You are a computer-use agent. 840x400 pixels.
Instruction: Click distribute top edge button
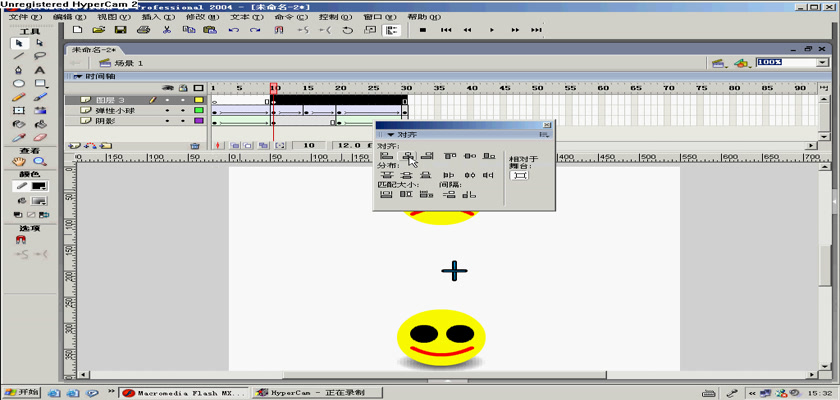pos(386,175)
